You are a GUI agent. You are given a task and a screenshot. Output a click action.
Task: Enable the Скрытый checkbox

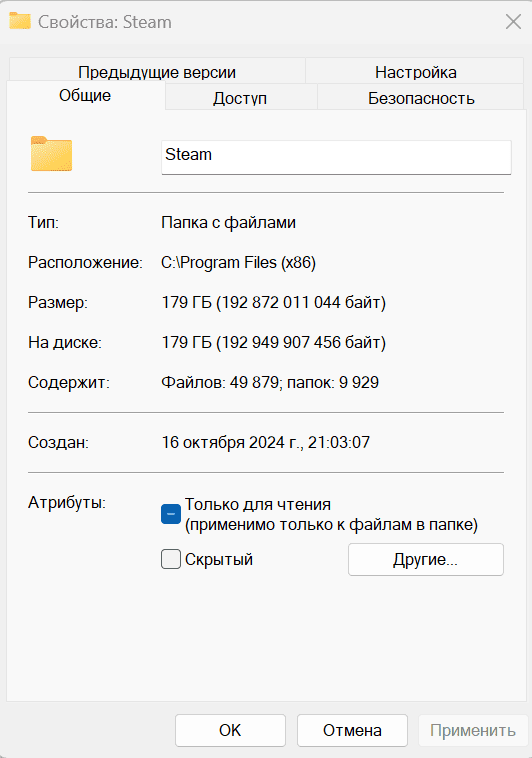[171, 559]
